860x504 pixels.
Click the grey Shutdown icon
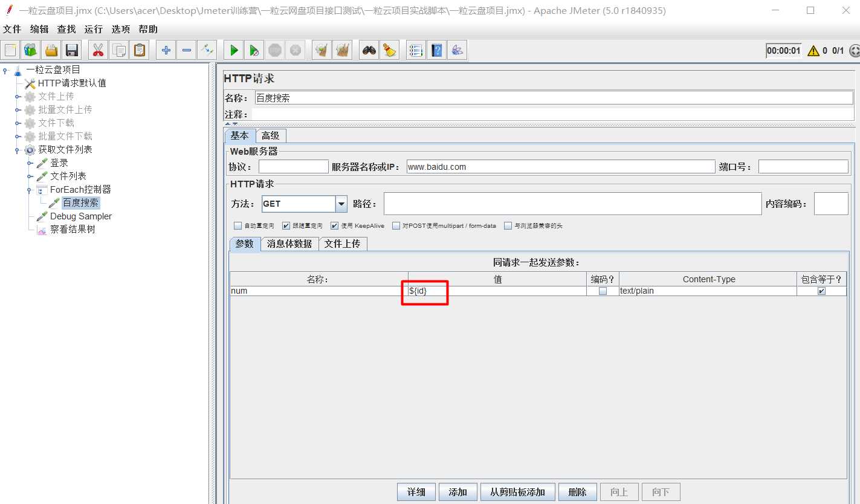click(x=296, y=50)
